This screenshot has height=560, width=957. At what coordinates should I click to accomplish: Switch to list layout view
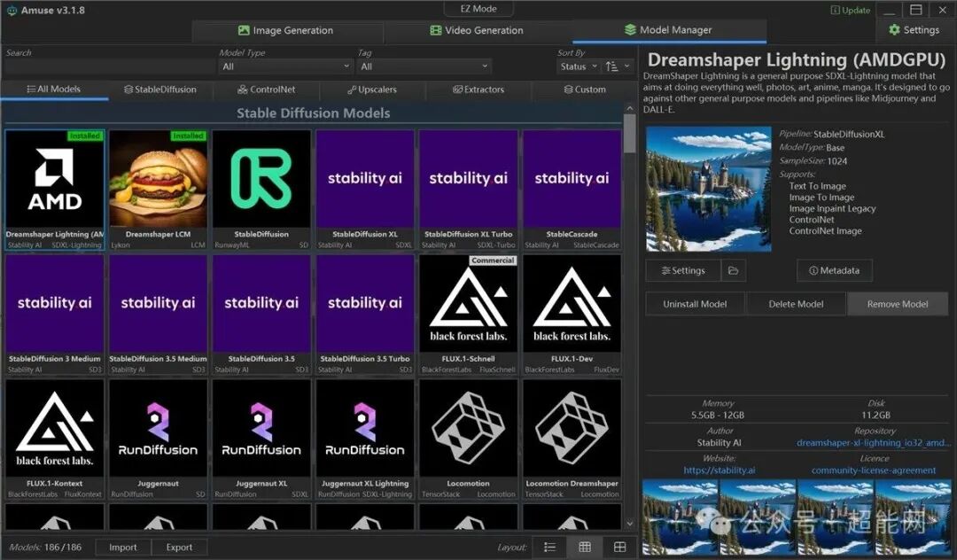pos(549,547)
